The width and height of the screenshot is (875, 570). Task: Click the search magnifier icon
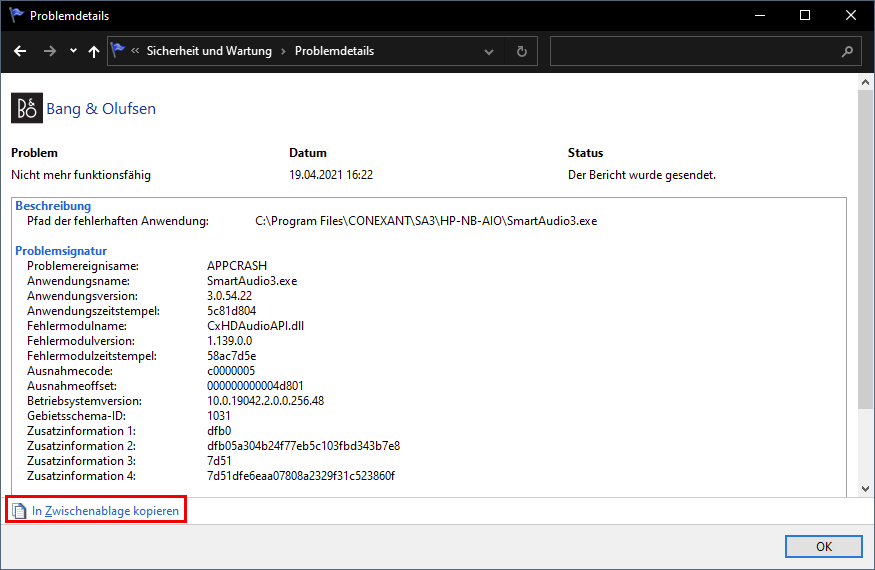(847, 51)
